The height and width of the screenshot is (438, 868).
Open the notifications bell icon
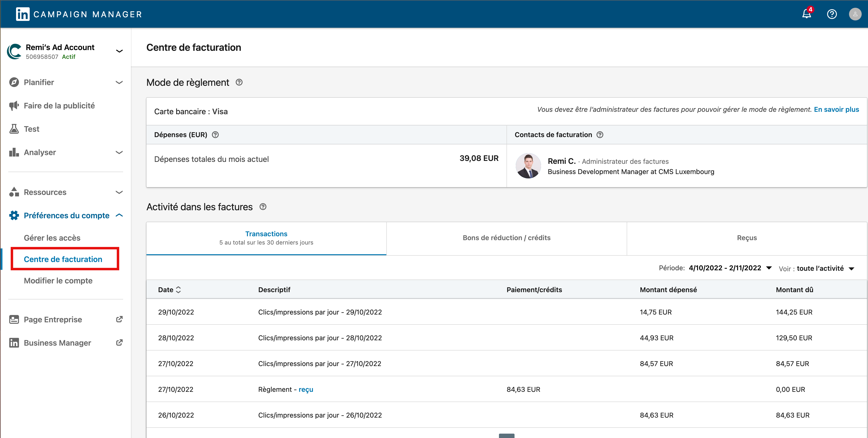[807, 14]
